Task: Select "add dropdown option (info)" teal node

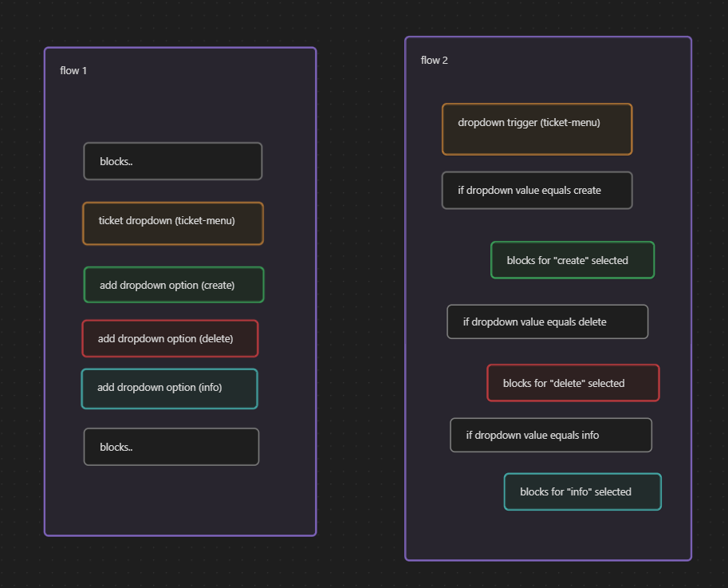Action: pos(170,389)
